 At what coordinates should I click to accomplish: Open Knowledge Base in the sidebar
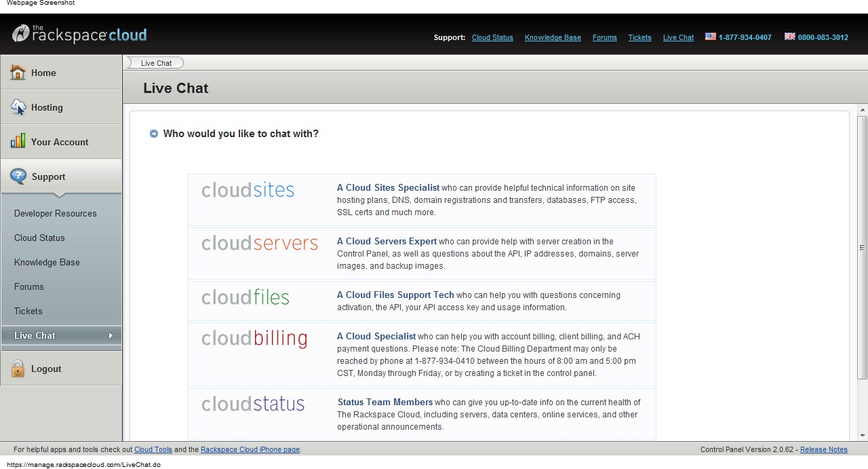pyautogui.click(x=47, y=262)
